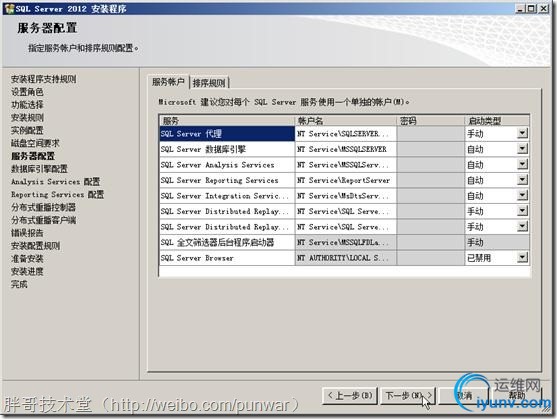Click 安装程序支持规则 in the step list

point(43,79)
